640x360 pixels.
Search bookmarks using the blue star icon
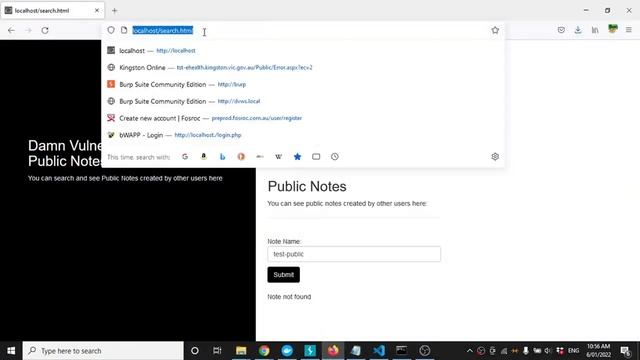point(298,157)
